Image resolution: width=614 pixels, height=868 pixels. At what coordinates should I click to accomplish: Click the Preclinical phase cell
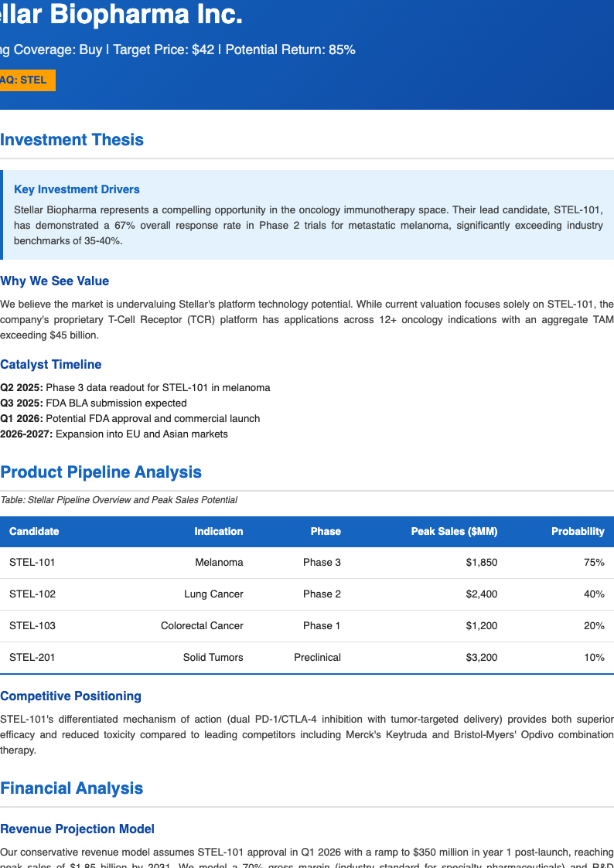pos(317,657)
